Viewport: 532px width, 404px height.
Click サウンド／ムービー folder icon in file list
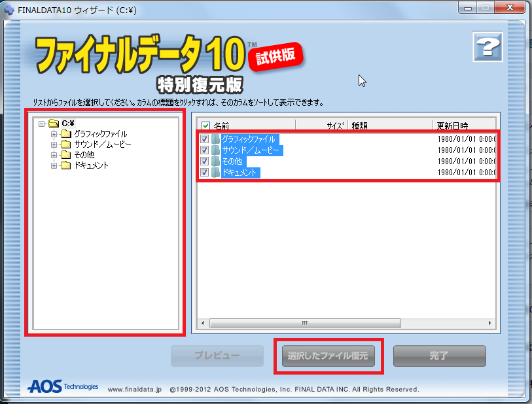tap(215, 150)
